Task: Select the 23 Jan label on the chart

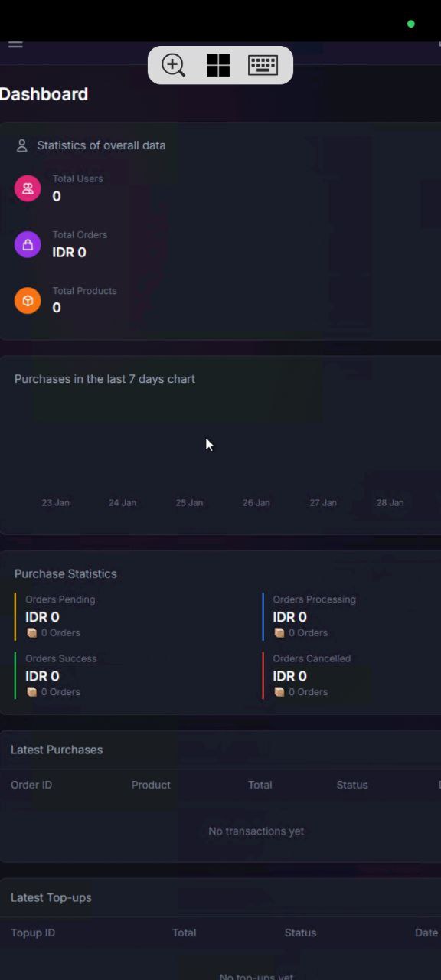Action: (55, 502)
